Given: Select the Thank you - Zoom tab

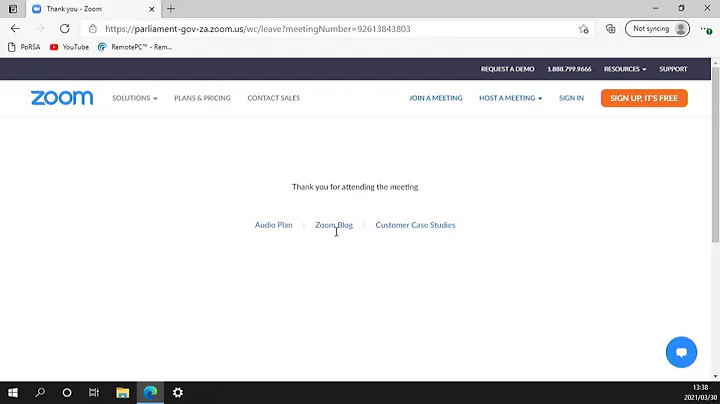Looking at the screenshot, I should [x=92, y=9].
